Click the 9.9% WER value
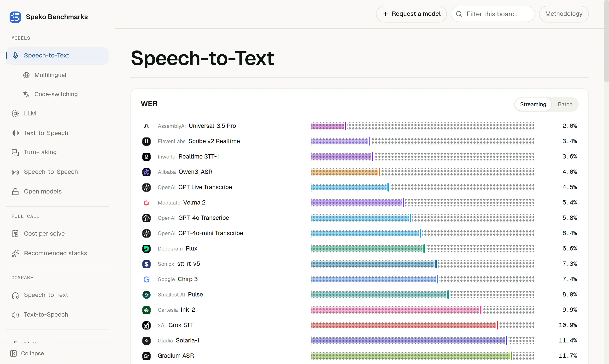 point(569,310)
